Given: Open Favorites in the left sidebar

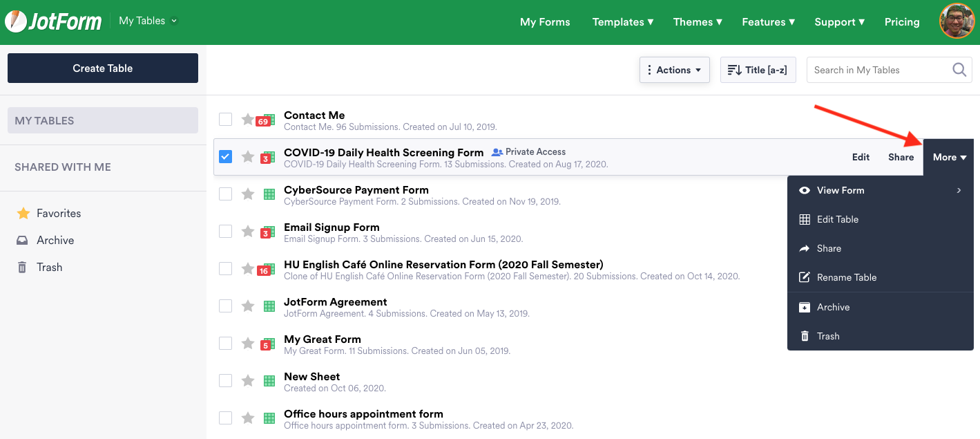Looking at the screenshot, I should click(x=58, y=214).
